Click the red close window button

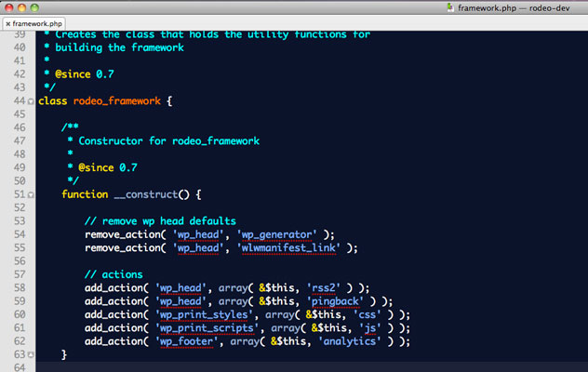point(11,7)
